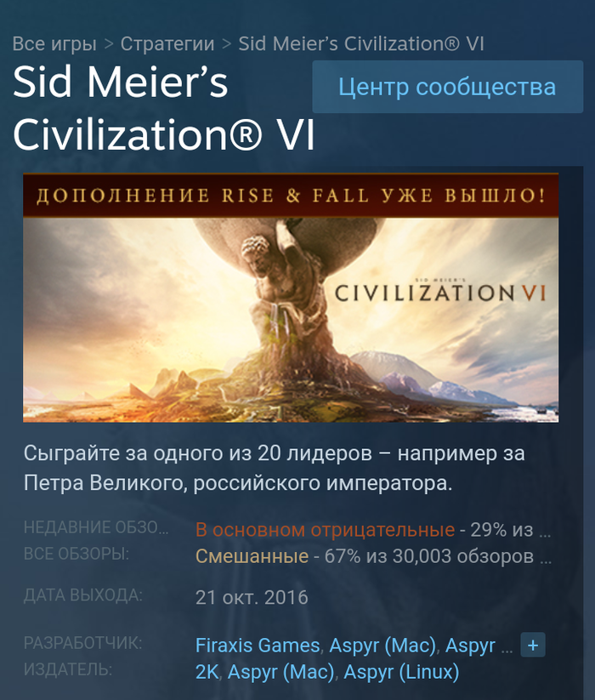The height and width of the screenshot is (700, 595).
Task: Open the Центр сообщества community hub
Action: click(x=447, y=87)
